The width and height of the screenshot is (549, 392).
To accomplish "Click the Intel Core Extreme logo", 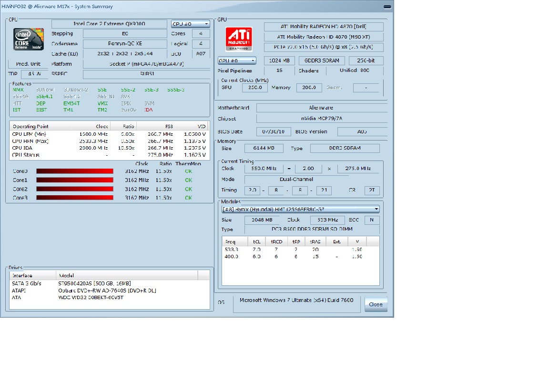I will coord(29,39).
